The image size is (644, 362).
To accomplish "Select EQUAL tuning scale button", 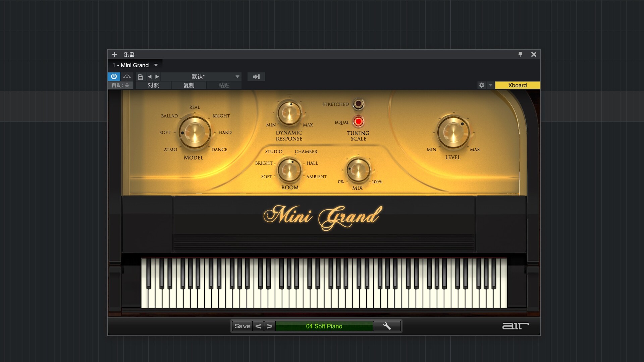I will (358, 122).
